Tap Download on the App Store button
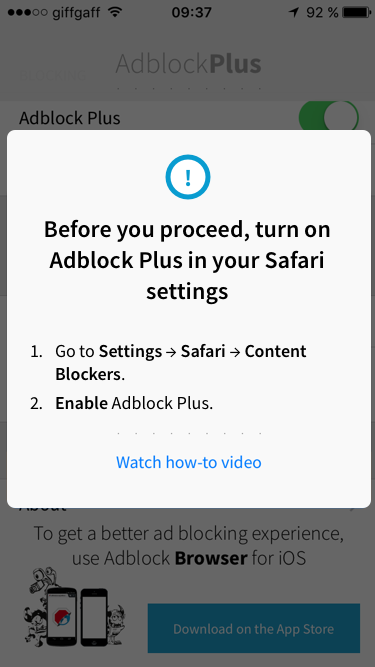This screenshot has width=375, height=667. click(254, 628)
